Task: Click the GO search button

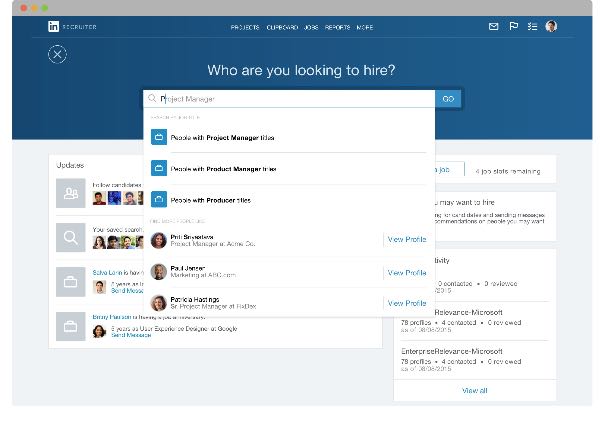Action: 448,99
